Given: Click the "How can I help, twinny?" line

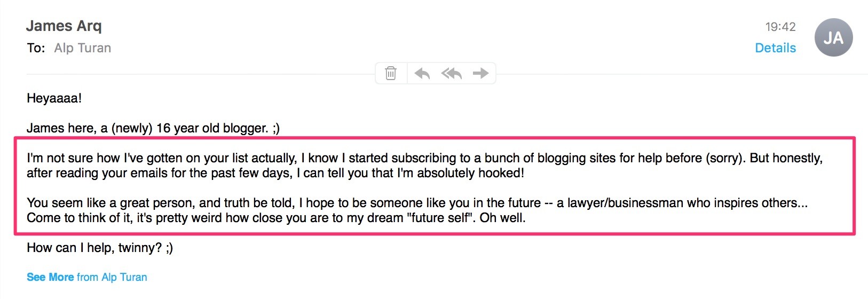Looking at the screenshot, I should (x=99, y=248).
